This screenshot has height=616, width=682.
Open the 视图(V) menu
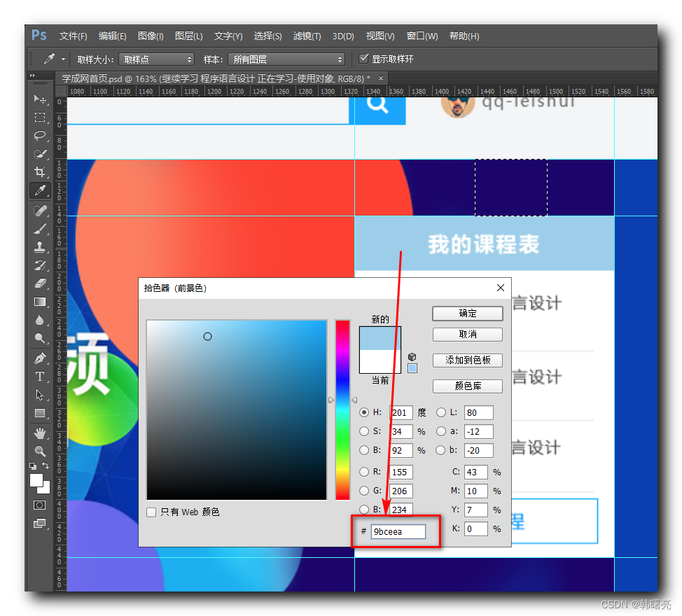pyautogui.click(x=380, y=36)
